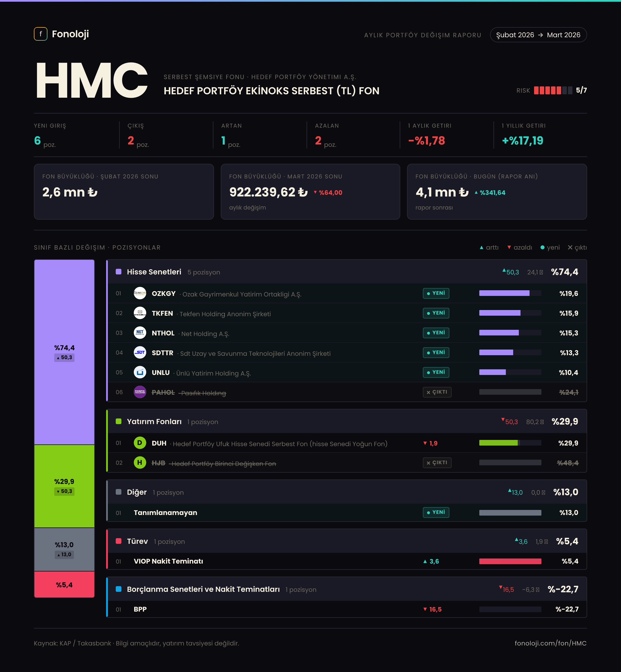Click the OZKGY weight bar
Screen dimensions: 621x672
[x=510, y=293]
